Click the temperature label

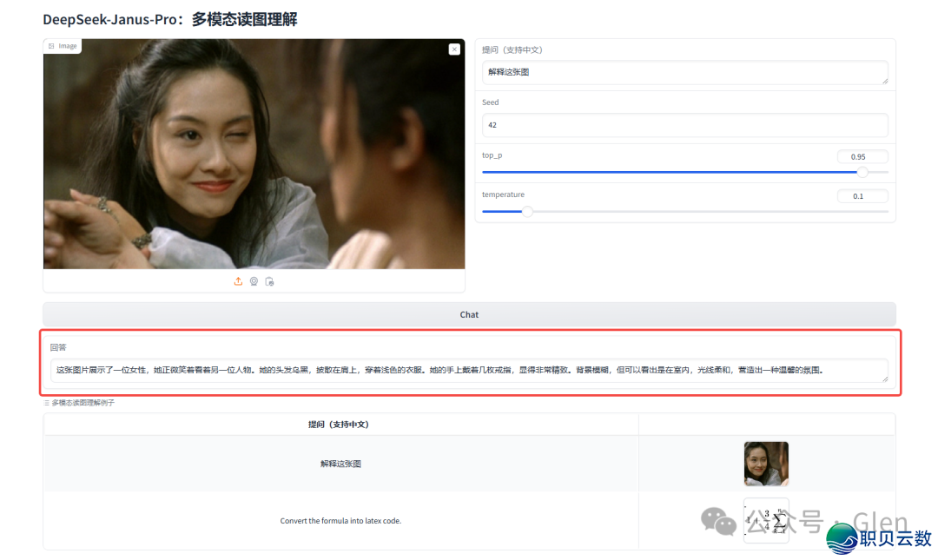[503, 194]
